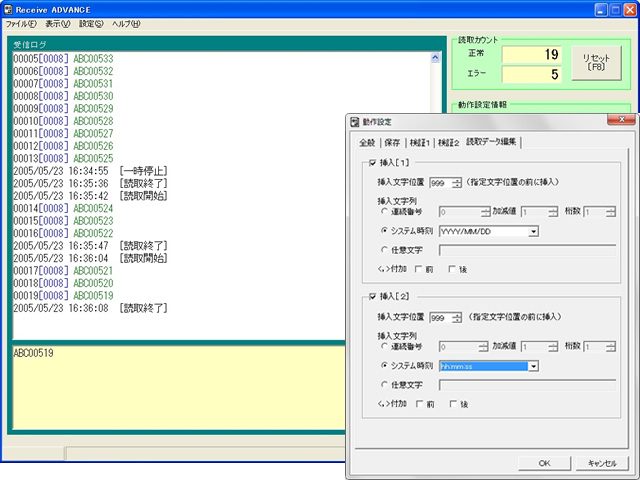Image resolution: width=640 pixels, height=480 pixels.
Task: Select log row ABC00528
Action: [63, 121]
